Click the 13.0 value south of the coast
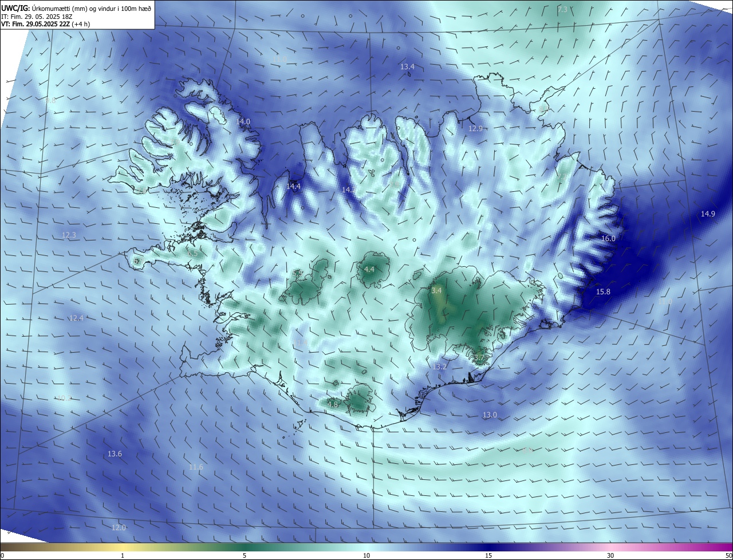 click(490, 415)
